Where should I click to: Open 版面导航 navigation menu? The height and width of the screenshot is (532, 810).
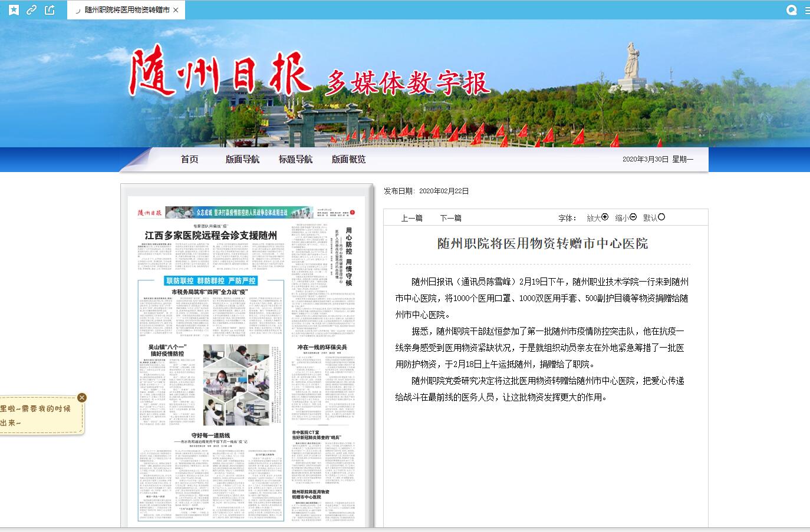click(x=242, y=159)
